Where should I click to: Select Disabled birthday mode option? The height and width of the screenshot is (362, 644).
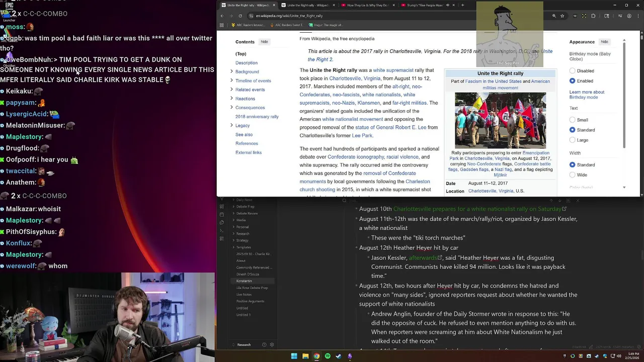click(x=572, y=71)
